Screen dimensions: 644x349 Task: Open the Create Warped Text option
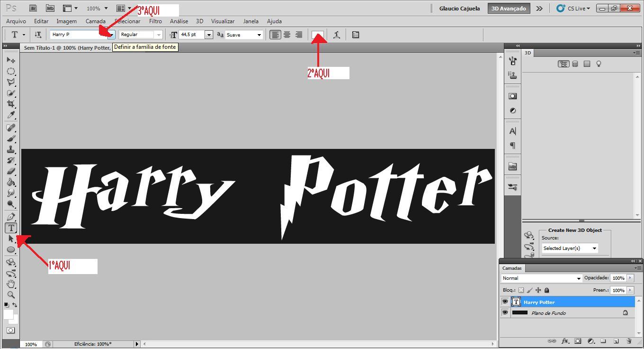coord(337,35)
